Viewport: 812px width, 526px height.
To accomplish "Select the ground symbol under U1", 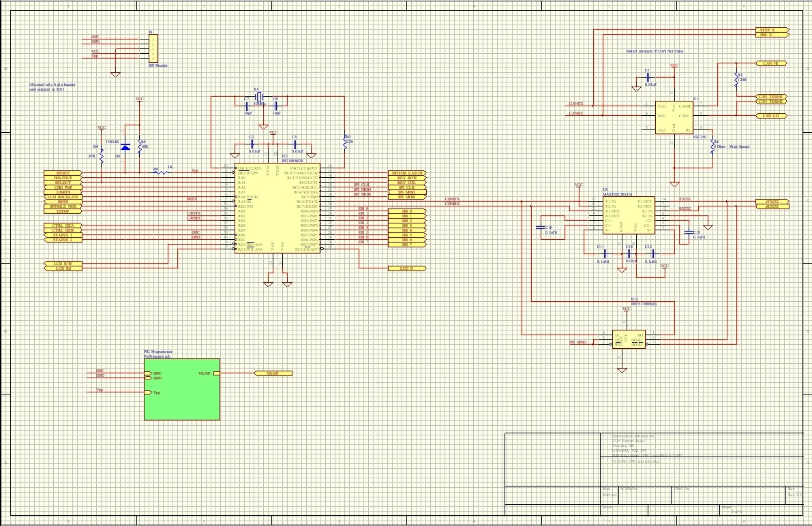I will point(674,184).
